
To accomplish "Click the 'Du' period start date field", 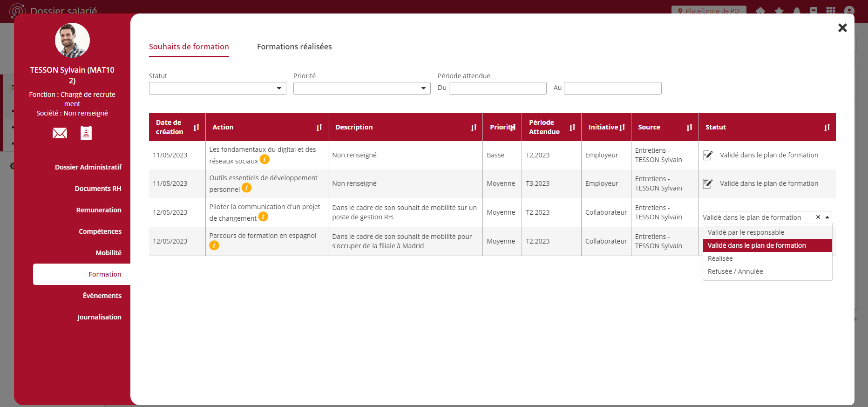I will point(497,88).
